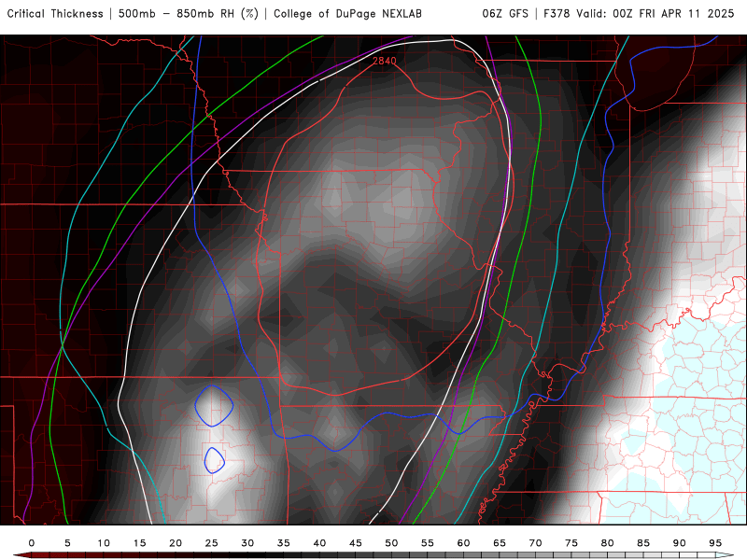747x560 pixels.
Task: Click the "College of DuPage NEXLAB" text
Action: tap(347, 14)
